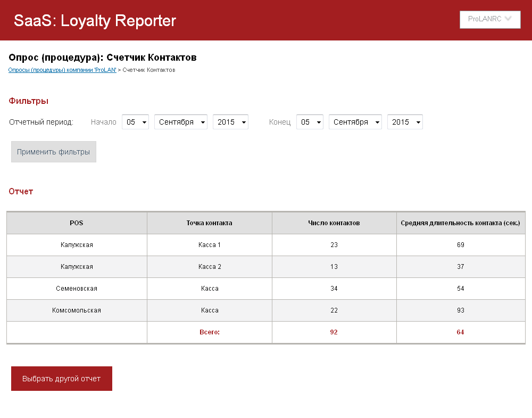Open the start year 2015 dropdown

point(230,122)
